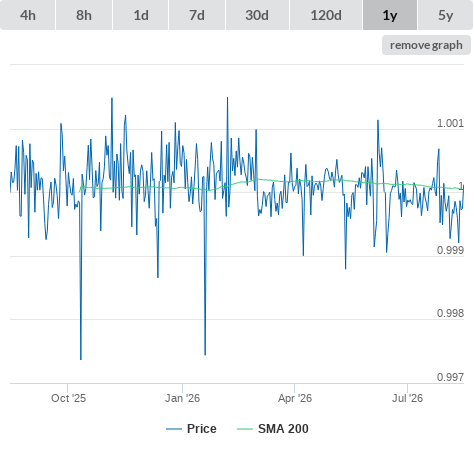This screenshot has width=474, height=455.
Task: Click the Jan '26 axis label
Action: pos(182,398)
